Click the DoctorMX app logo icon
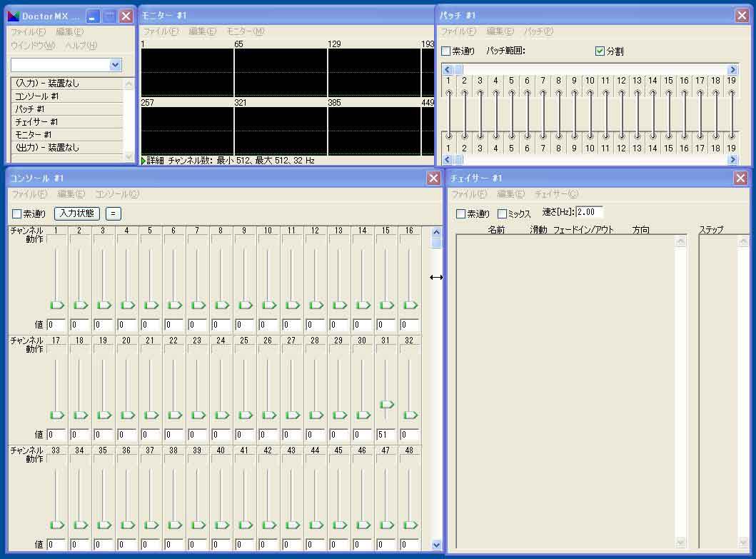This screenshot has width=756, height=559. 13,16
